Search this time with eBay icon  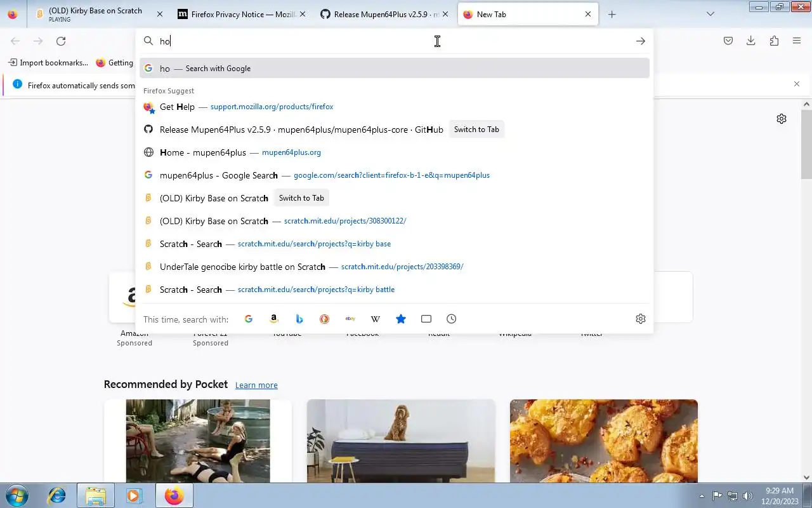coord(350,319)
